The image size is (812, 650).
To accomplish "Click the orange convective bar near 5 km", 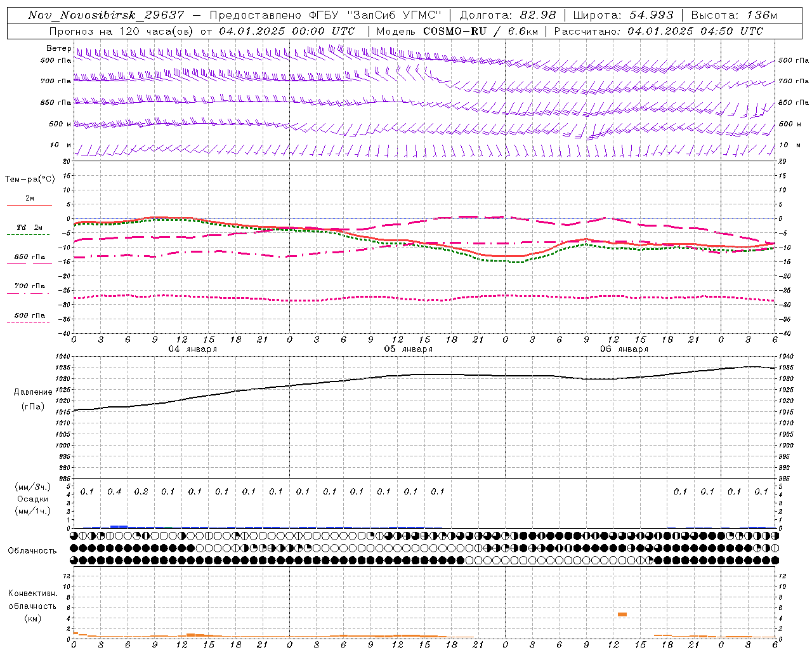I will tap(622, 614).
